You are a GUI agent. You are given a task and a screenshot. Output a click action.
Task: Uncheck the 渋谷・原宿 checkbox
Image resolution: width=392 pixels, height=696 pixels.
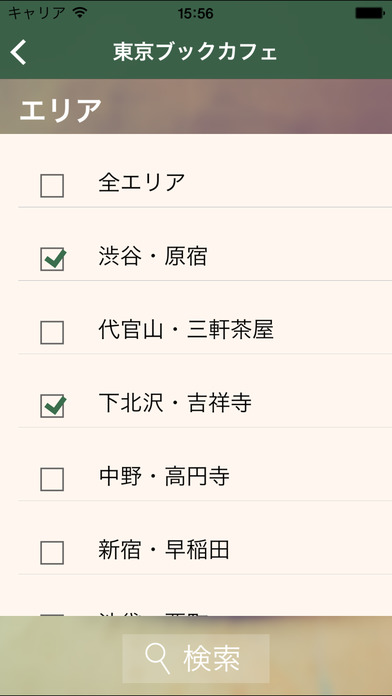pos(52,259)
